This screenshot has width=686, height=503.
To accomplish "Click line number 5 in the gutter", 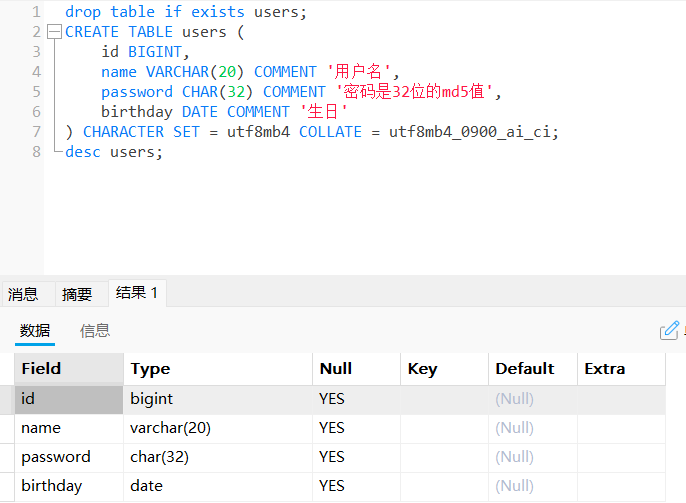I will tap(36, 92).
